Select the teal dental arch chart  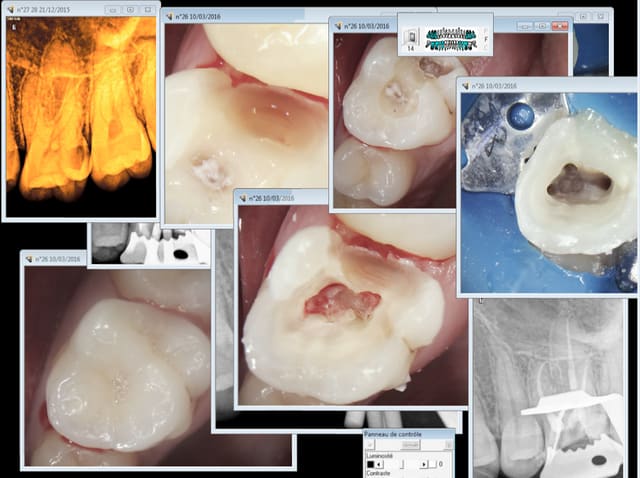[453, 37]
